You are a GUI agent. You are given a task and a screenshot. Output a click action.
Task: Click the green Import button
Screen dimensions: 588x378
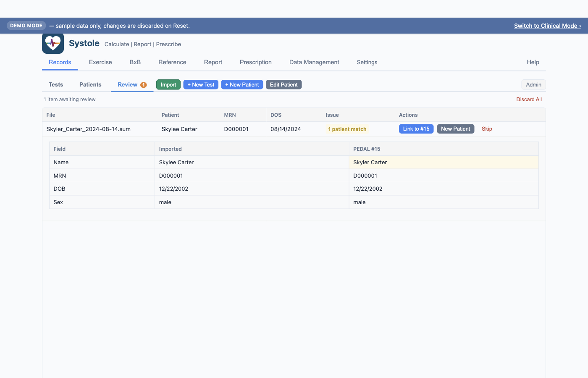click(x=168, y=84)
